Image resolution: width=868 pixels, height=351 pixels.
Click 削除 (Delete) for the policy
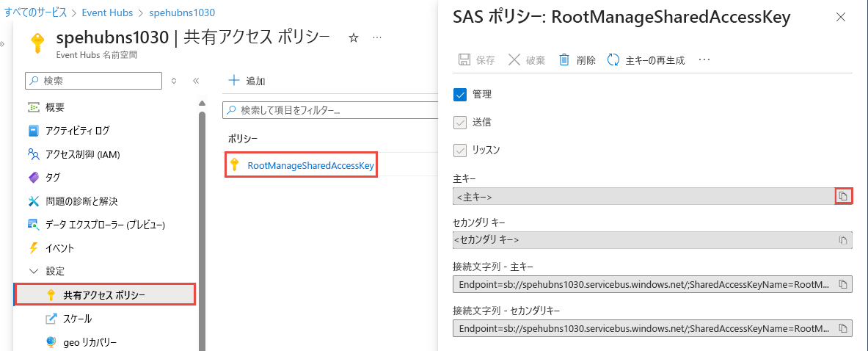pos(577,60)
